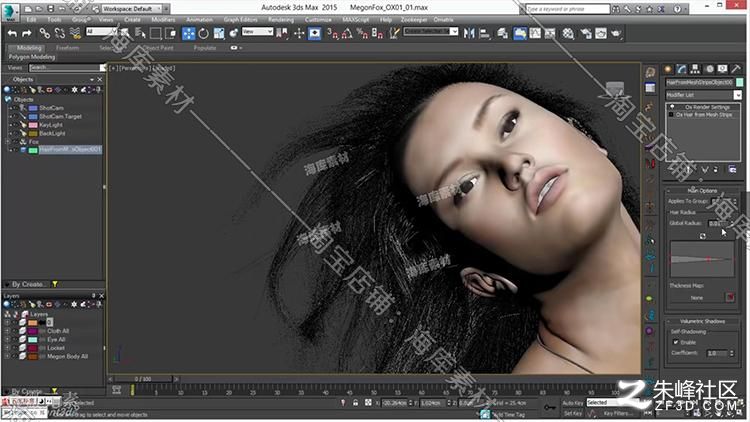Screen dimensions: 750x422
Task: Activate the Select and Rotate tool
Action: [204, 33]
